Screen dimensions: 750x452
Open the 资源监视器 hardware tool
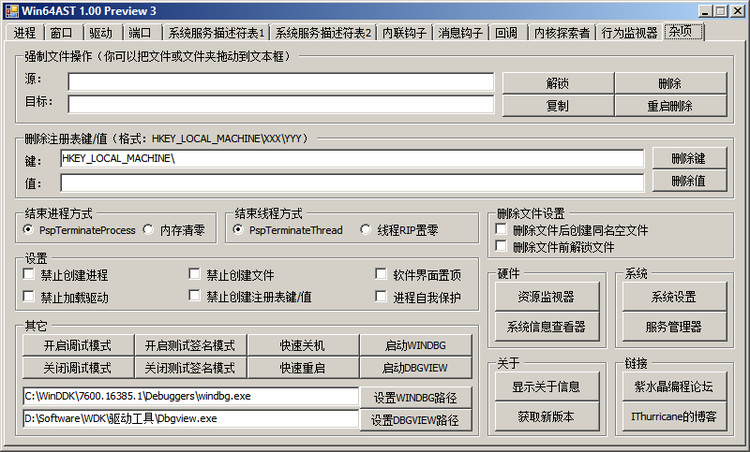point(546,297)
